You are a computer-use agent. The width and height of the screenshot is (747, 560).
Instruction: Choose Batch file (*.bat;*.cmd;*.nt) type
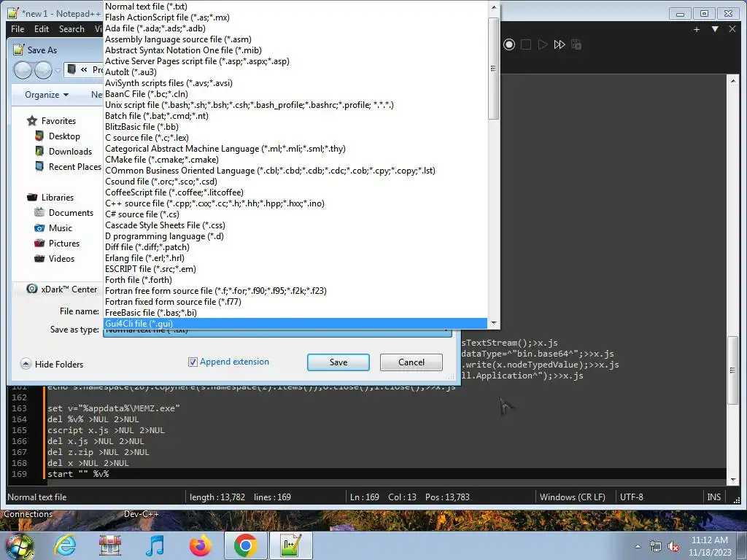point(295,116)
